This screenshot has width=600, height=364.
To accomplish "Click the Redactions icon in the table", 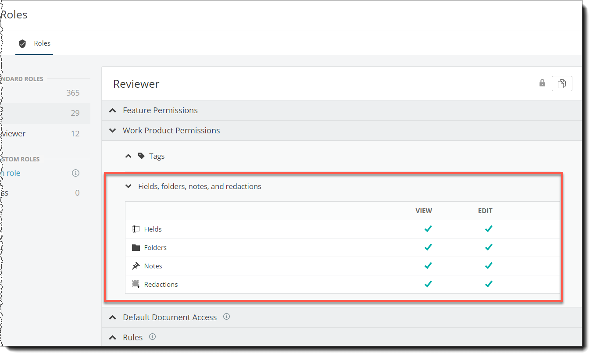I will (x=136, y=285).
